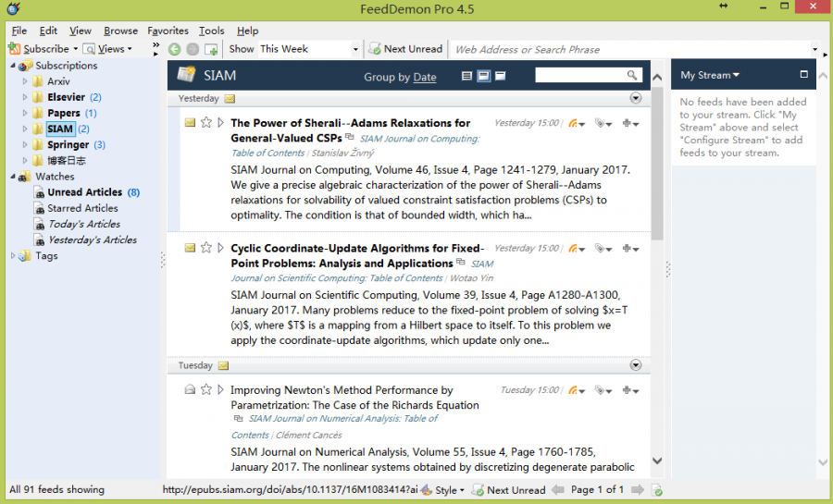Image resolution: width=833 pixels, height=504 pixels.
Task: Collapse the Tuesday group with its round arrow
Action: pos(635,365)
